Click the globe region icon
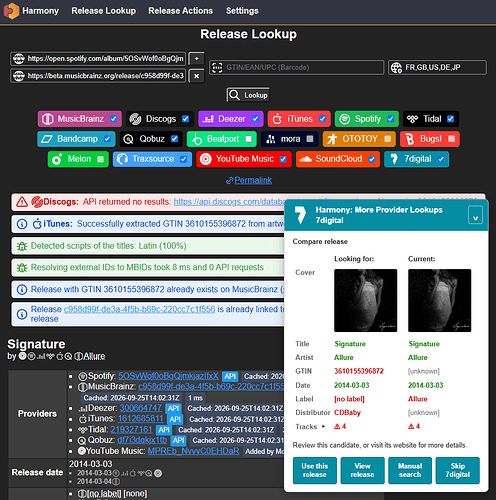This screenshot has width=496, height=500. point(396,68)
